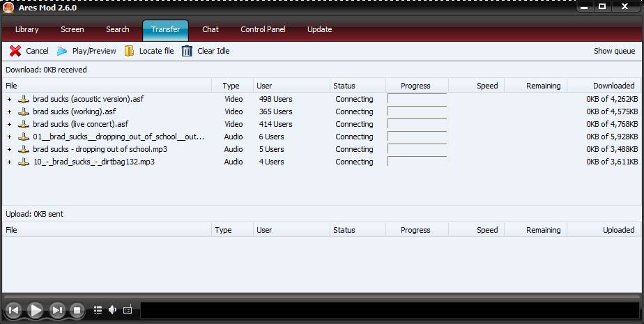
Task: Click '0KB of 5,928KB' cell
Action: click(x=612, y=137)
